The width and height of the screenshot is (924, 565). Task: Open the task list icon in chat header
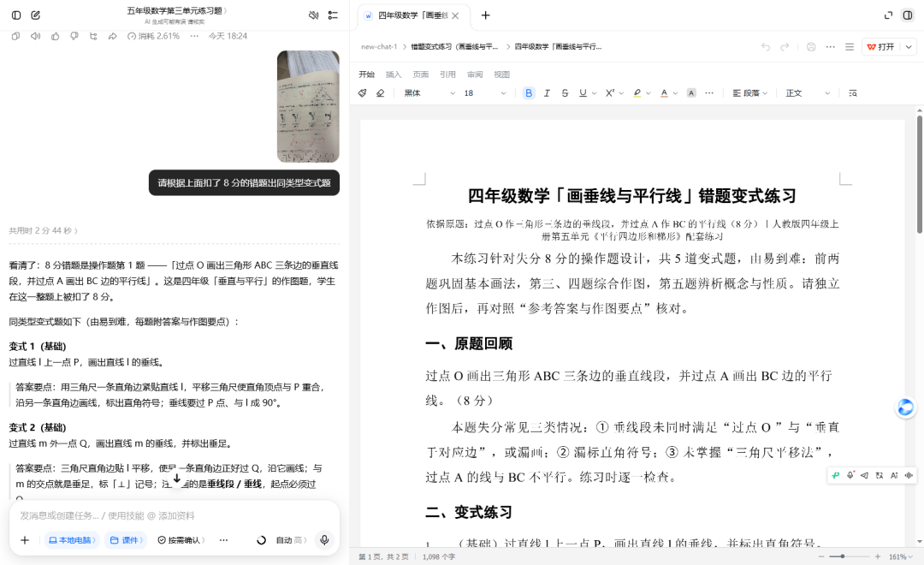[333, 15]
